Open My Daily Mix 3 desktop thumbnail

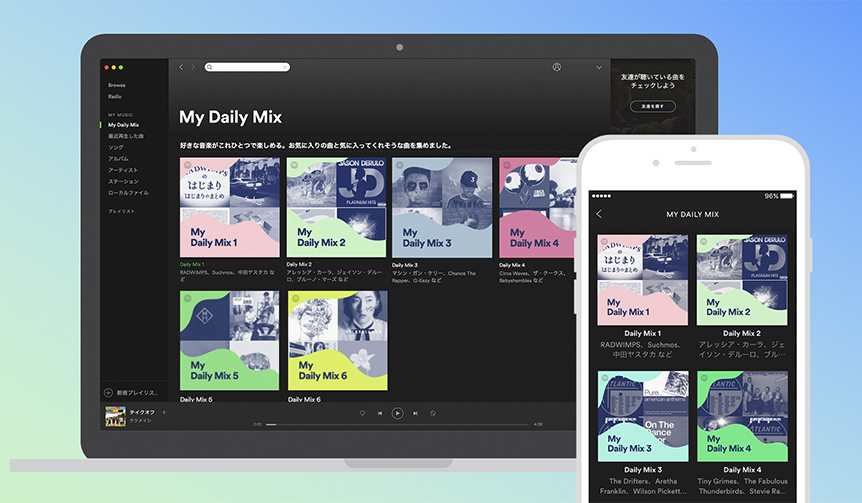[x=442, y=207]
